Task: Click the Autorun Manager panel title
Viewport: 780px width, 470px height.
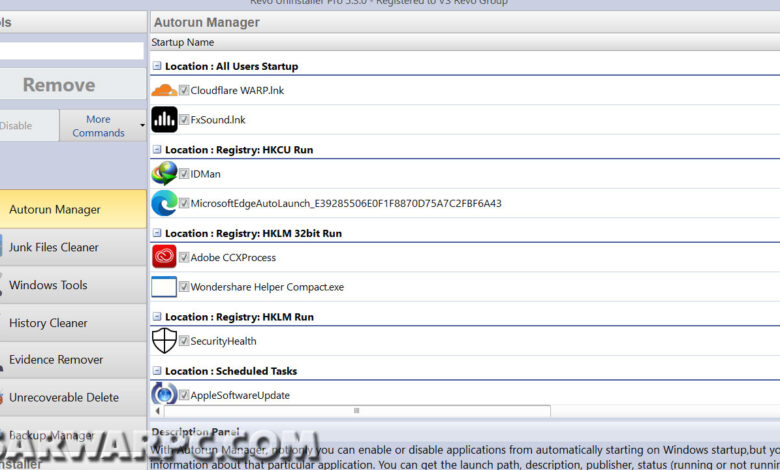Action: coord(206,22)
